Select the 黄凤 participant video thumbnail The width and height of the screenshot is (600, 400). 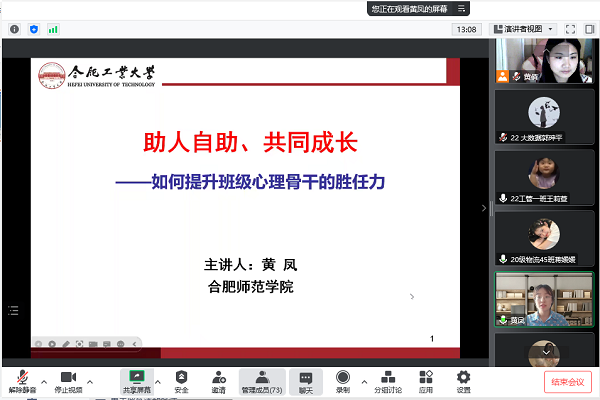[x=544, y=300]
